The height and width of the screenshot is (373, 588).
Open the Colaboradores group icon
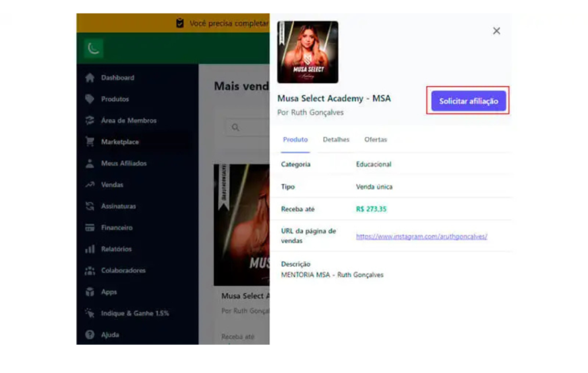pos(90,271)
